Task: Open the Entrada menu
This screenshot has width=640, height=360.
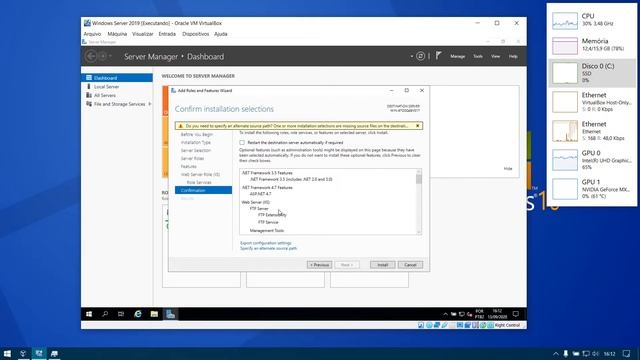Action: [x=167, y=34]
